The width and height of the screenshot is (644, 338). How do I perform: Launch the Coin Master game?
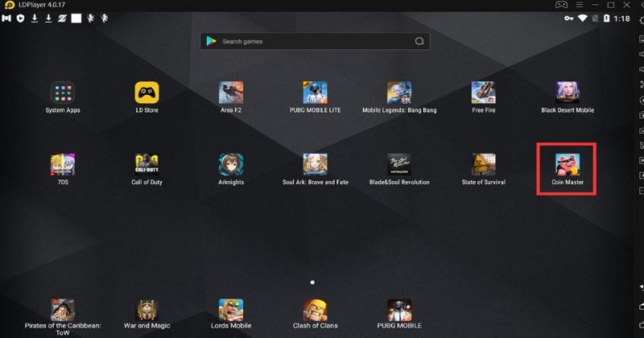pyautogui.click(x=568, y=164)
